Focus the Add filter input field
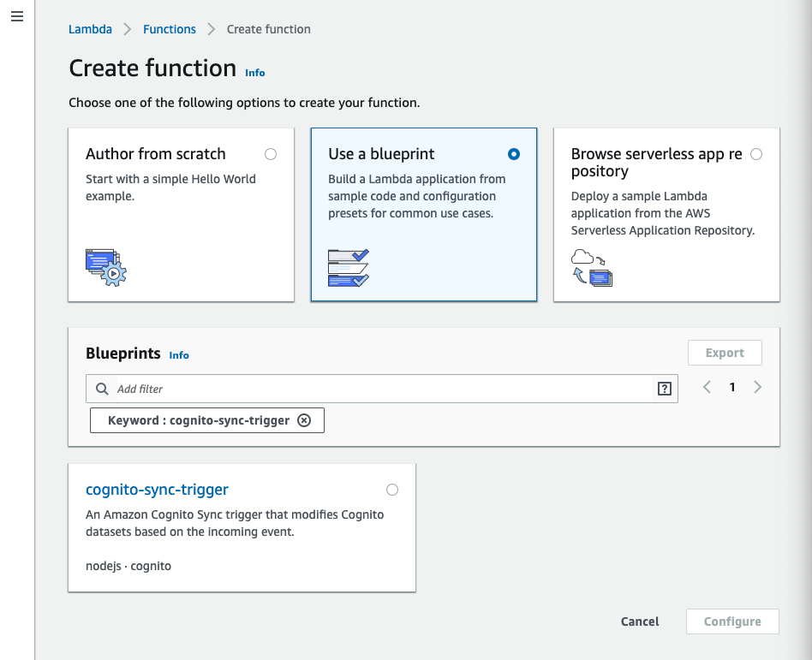This screenshot has height=660, width=812. 382,389
